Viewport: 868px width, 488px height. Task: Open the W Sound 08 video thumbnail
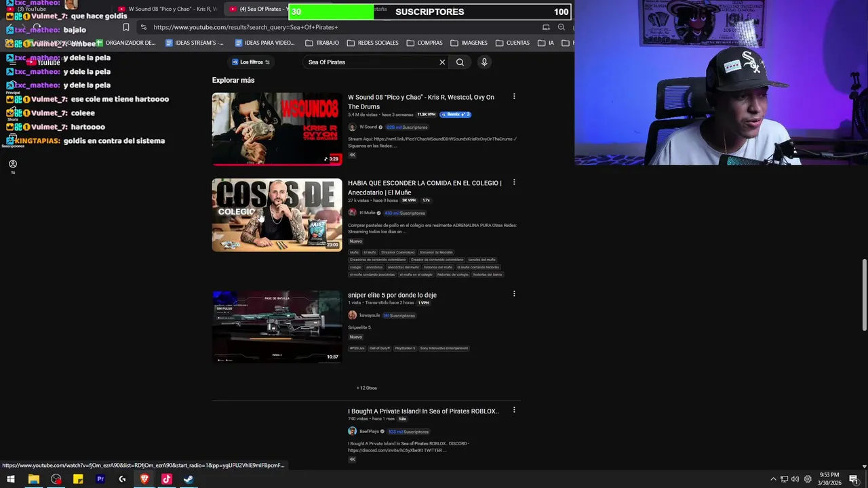pos(277,129)
